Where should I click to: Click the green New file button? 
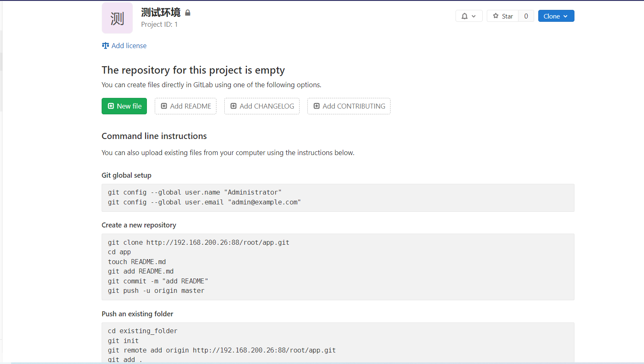[124, 106]
